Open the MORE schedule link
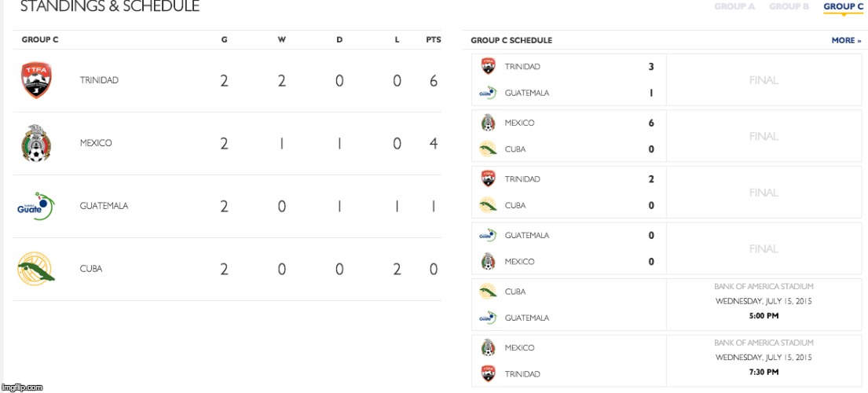 coord(846,40)
